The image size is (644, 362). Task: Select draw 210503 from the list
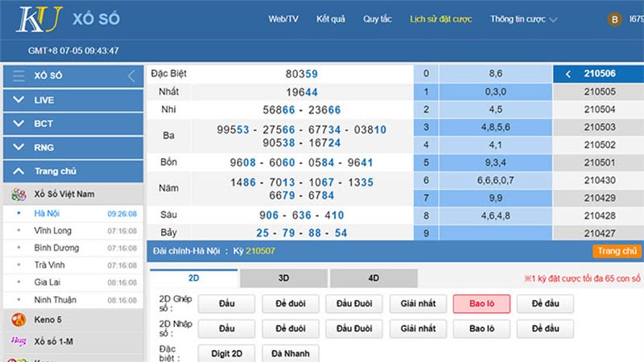599,127
